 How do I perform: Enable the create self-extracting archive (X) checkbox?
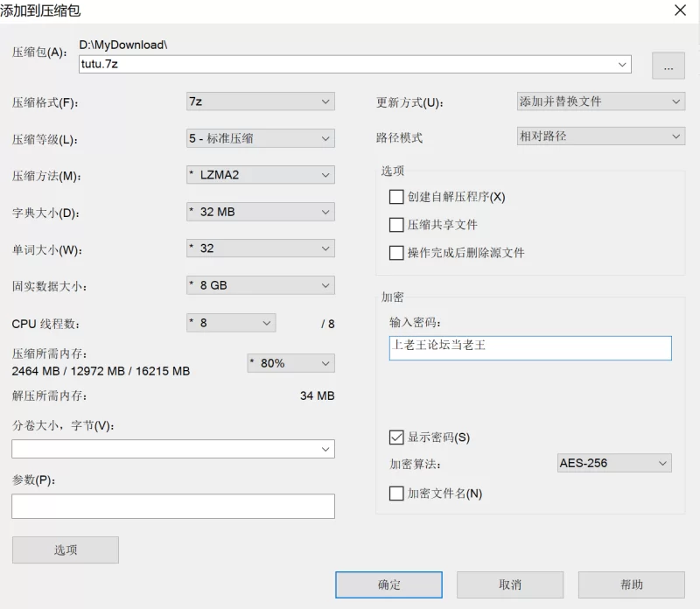pyautogui.click(x=396, y=197)
